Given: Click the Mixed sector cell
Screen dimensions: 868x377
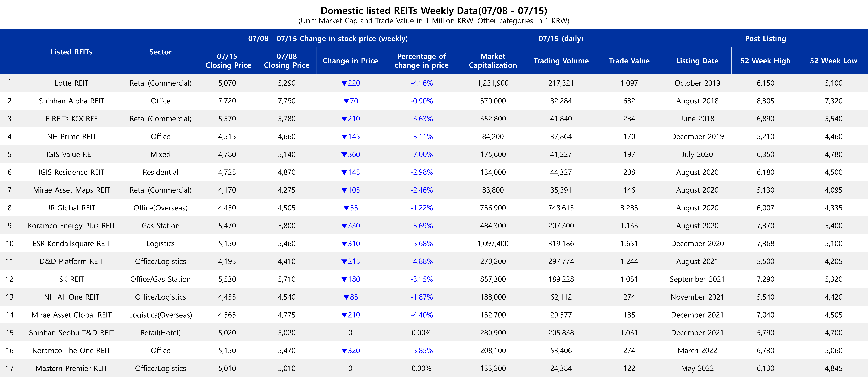Looking at the screenshot, I should tap(160, 154).
